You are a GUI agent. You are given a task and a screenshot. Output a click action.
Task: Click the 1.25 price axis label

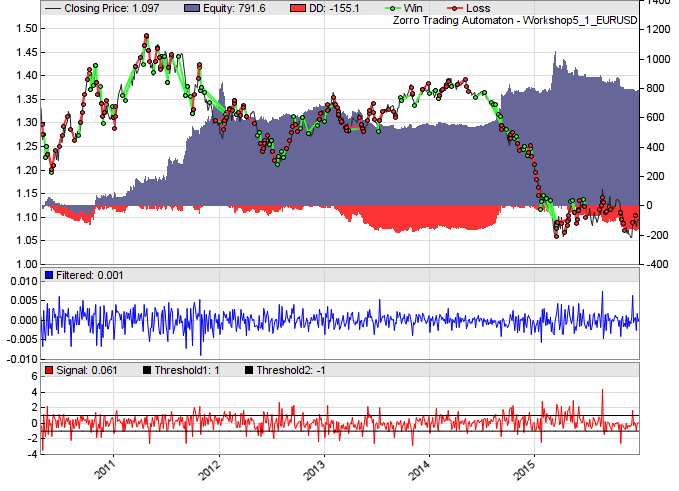tap(27, 146)
